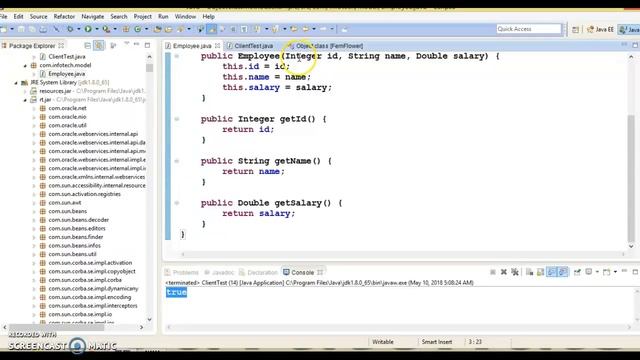
Task: Expand the resources.jar node
Action: point(25,91)
